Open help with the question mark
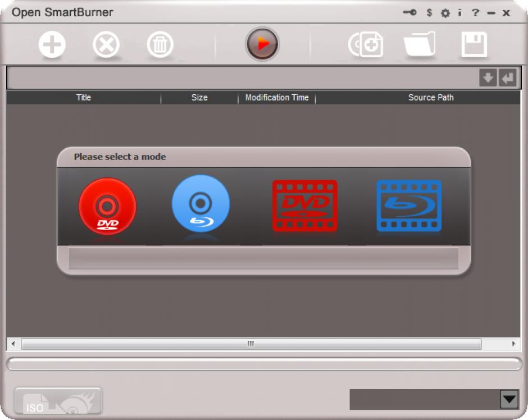This screenshot has width=528, height=420. [475, 13]
